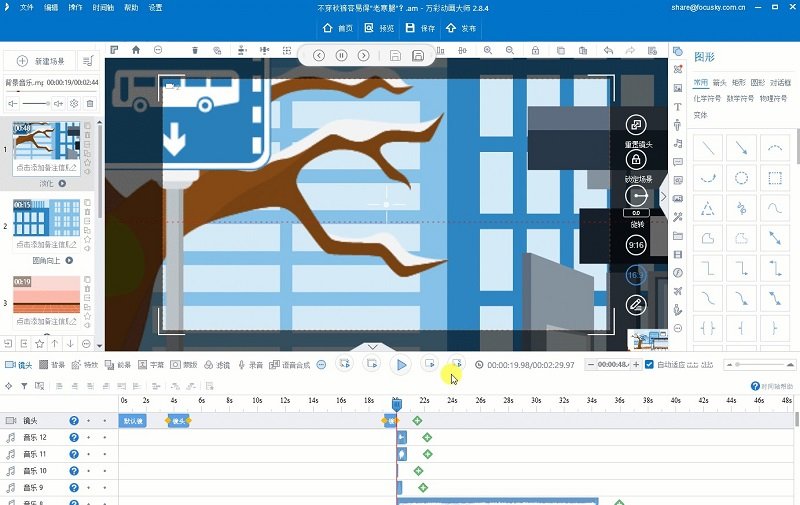Pause the preview in the floating control bar
The height and width of the screenshot is (505, 800).
tap(341, 56)
